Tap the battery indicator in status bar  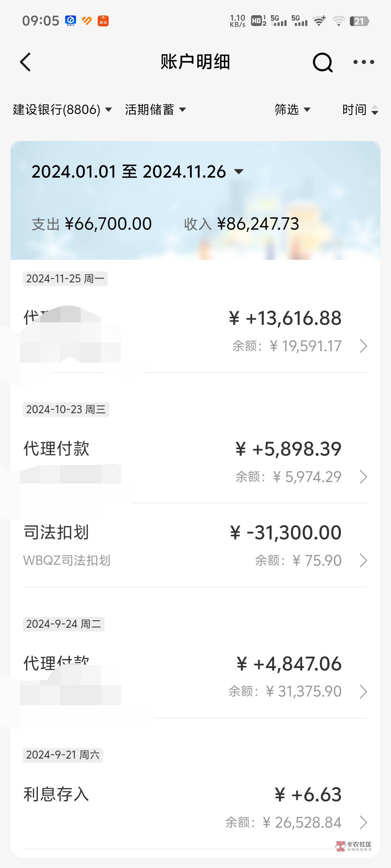pos(359,21)
